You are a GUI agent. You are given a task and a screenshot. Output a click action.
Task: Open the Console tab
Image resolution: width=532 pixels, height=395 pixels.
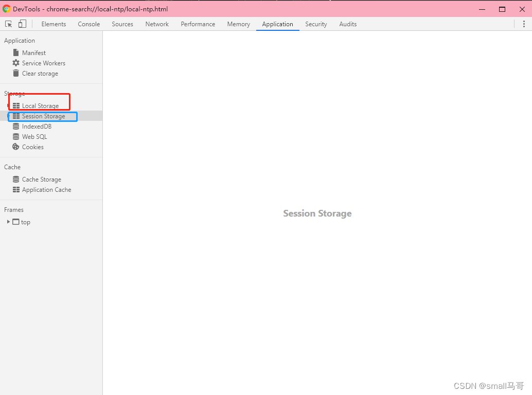point(89,24)
